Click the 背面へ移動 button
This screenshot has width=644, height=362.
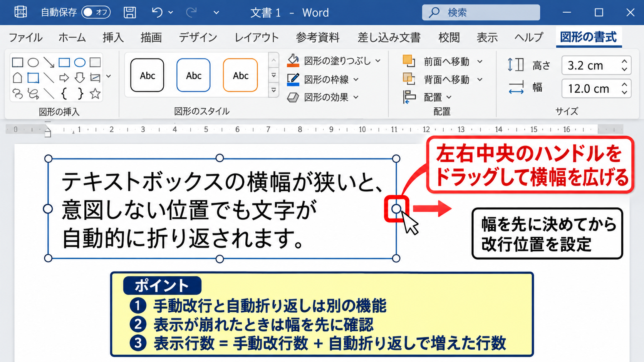pyautogui.click(x=436, y=79)
